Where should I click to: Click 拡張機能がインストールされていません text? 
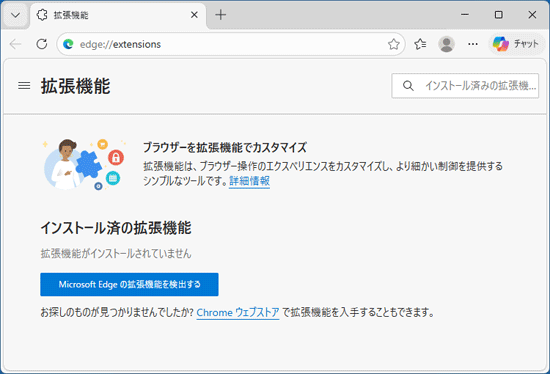pyautogui.click(x=116, y=253)
